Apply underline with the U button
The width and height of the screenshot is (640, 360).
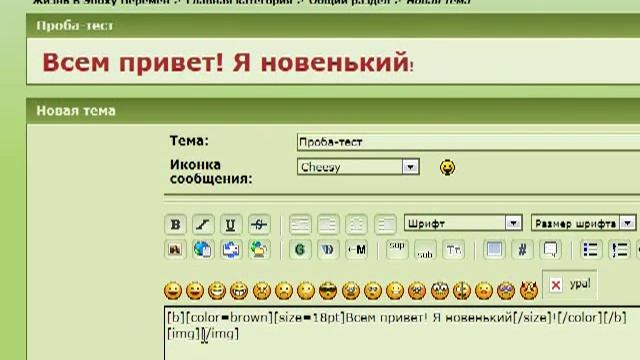(x=231, y=224)
